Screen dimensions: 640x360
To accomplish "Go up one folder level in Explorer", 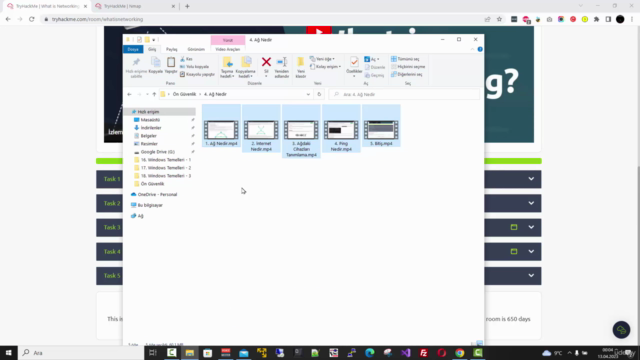I will pyautogui.click(x=154, y=94).
